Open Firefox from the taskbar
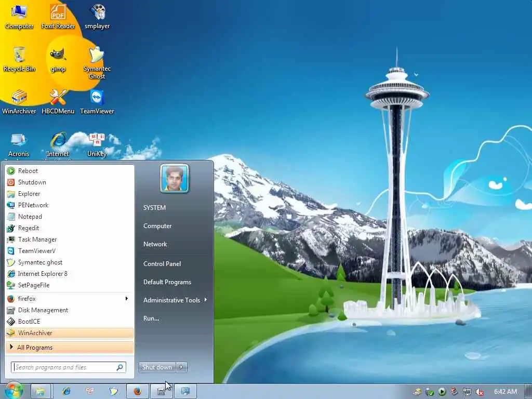 point(137,391)
